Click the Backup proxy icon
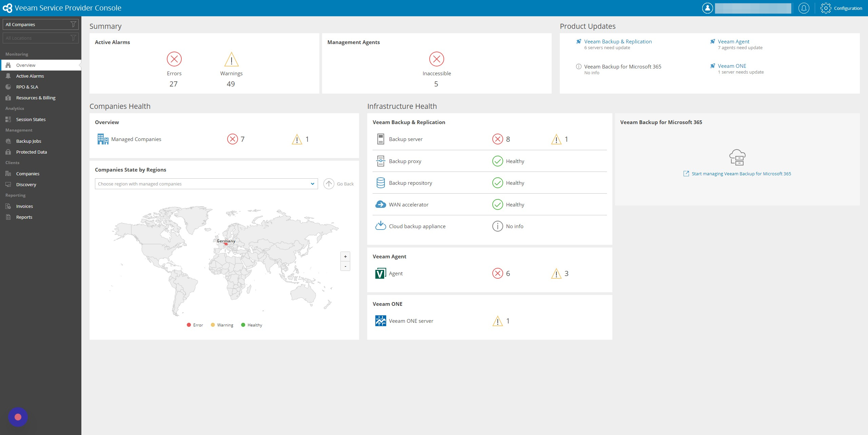868x435 pixels. (380, 161)
